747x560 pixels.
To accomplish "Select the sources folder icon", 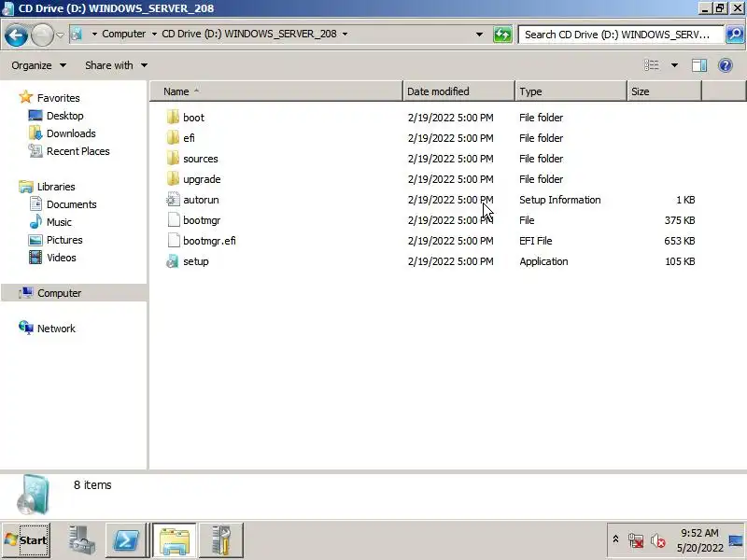I will click(x=173, y=158).
